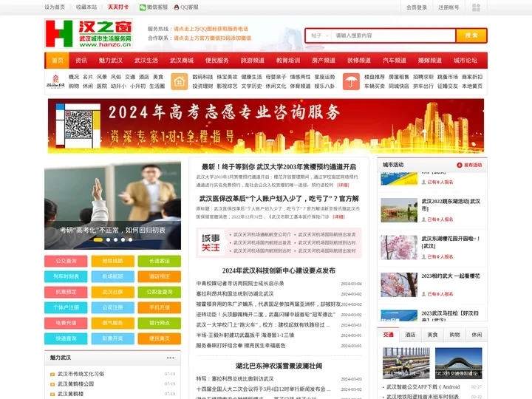Click 武汉智能公交APP下载 list item
This screenshot has width=532, height=399.
tap(423, 386)
